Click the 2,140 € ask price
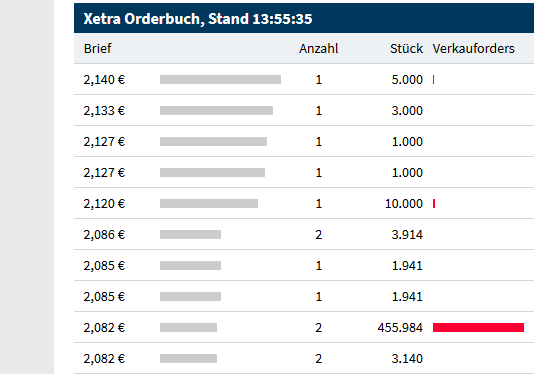 [x=104, y=80]
